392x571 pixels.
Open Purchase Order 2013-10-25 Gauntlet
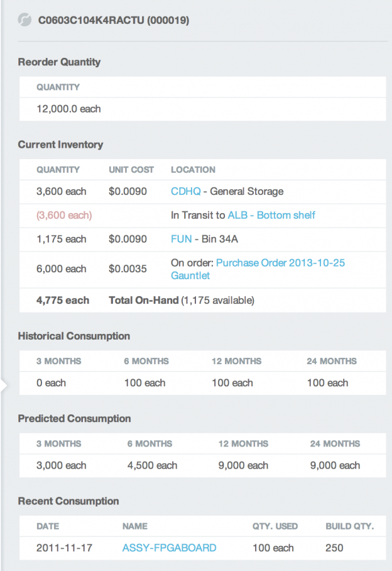281,262
